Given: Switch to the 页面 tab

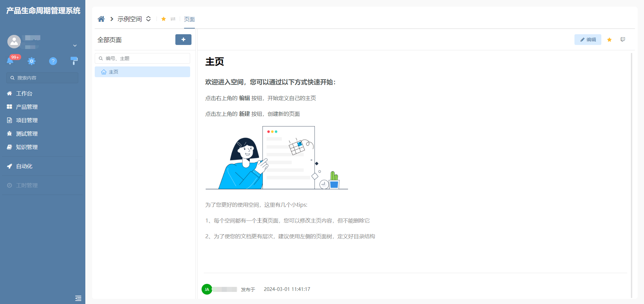Looking at the screenshot, I should [189, 19].
